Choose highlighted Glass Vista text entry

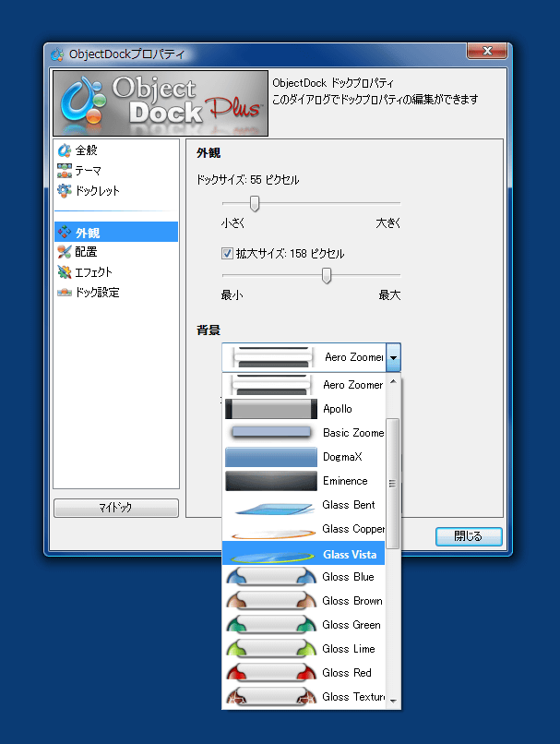tap(350, 554)
